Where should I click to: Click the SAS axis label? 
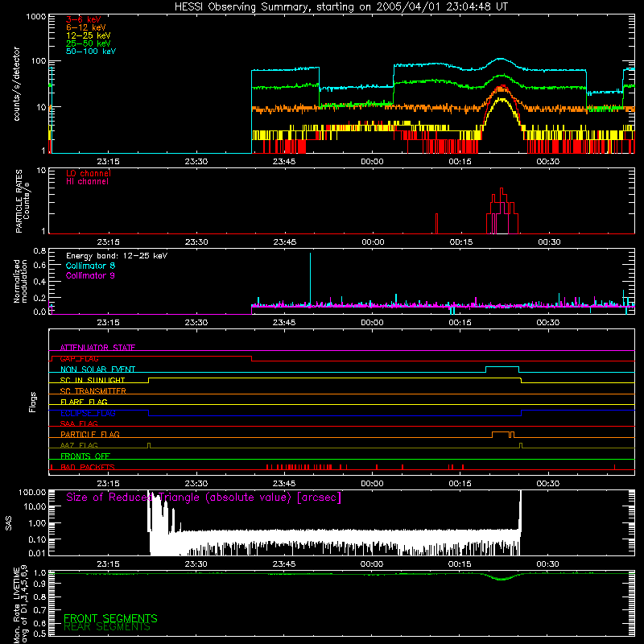(x=8, y=523)
